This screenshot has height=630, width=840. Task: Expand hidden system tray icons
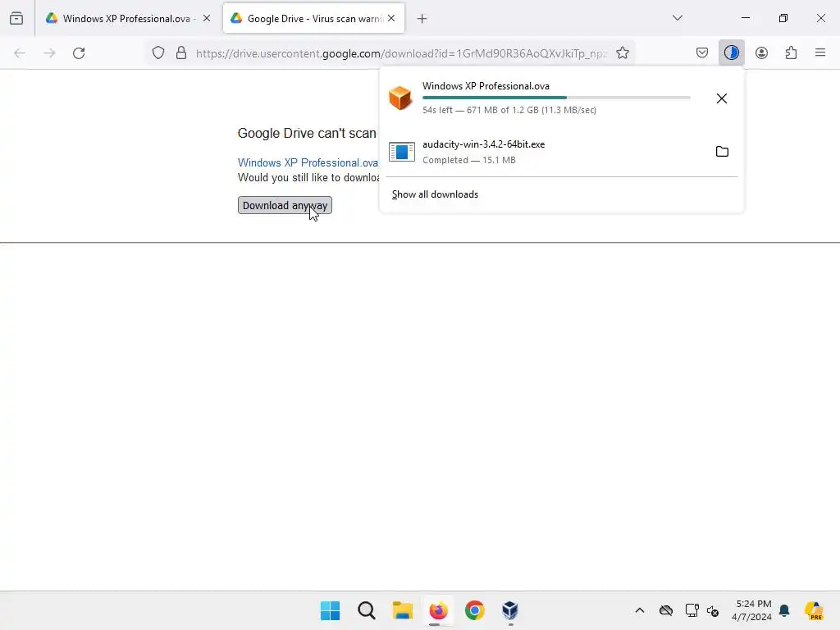coord(640,610)
